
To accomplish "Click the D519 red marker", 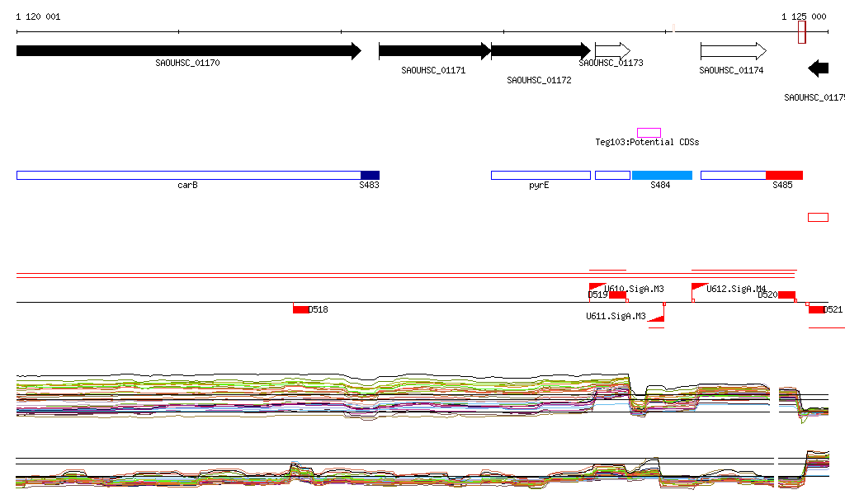I will click(617, 295).
